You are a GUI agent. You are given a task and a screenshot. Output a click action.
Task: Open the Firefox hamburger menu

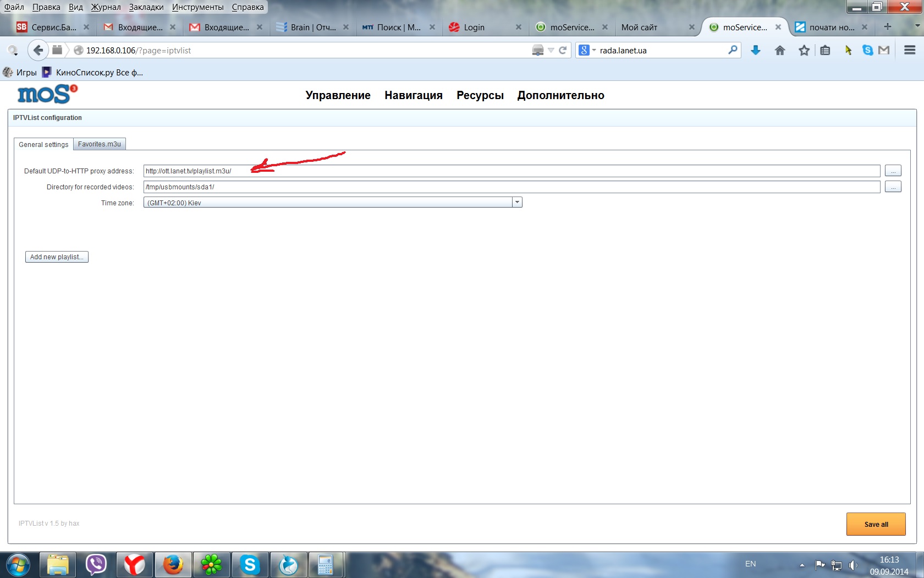click(x=910, y=51)
